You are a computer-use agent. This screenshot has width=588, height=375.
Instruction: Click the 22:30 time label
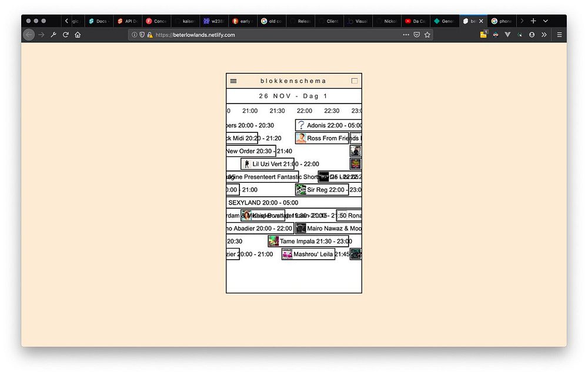tap(332, 111)
